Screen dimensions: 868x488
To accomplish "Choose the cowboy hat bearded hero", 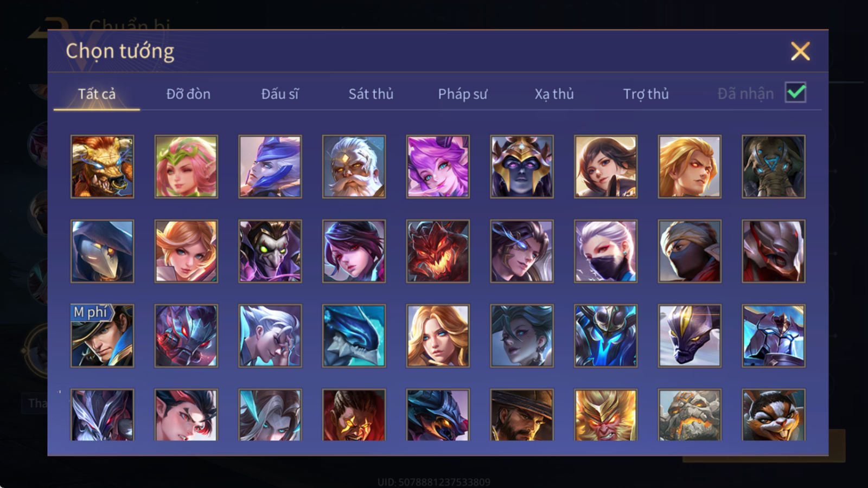I will coord(522,415).
